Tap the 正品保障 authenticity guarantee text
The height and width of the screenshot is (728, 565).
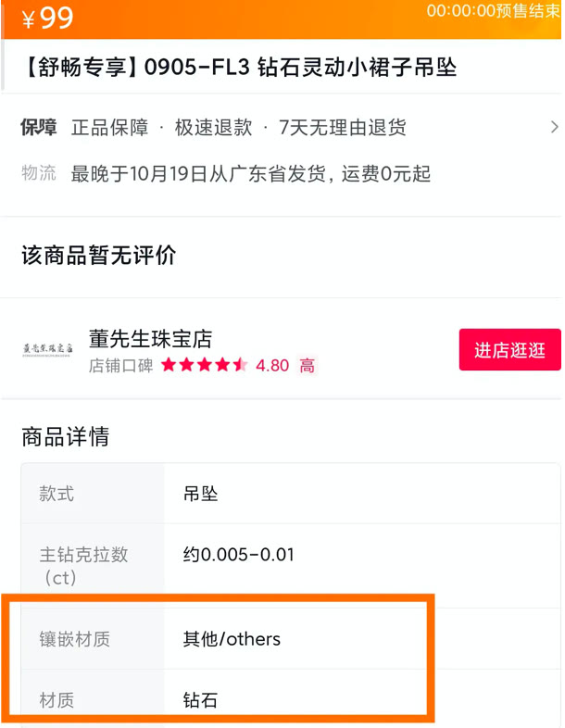110,127
